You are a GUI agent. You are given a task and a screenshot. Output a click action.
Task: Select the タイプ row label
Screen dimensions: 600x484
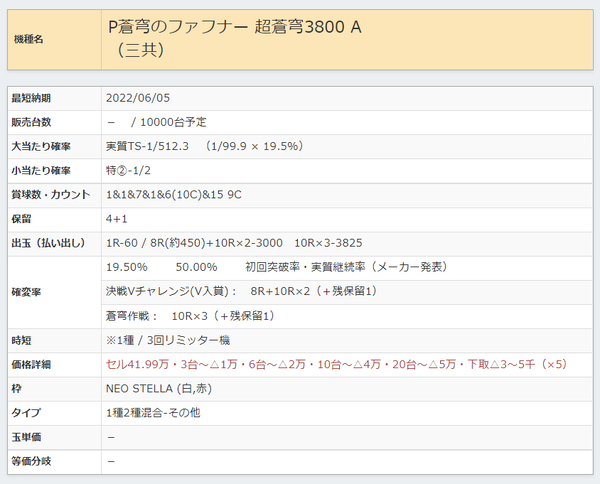(26, 413)
